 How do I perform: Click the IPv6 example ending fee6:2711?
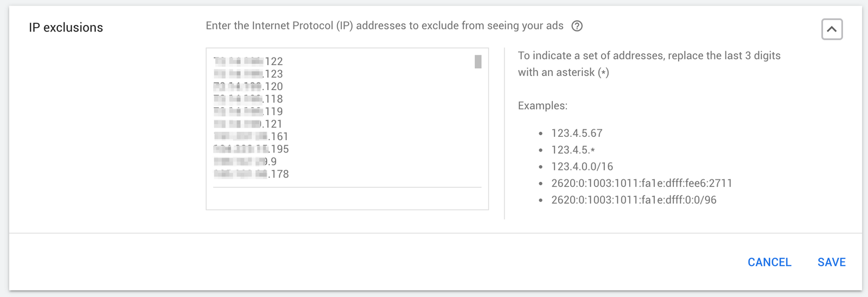[642, 184]
